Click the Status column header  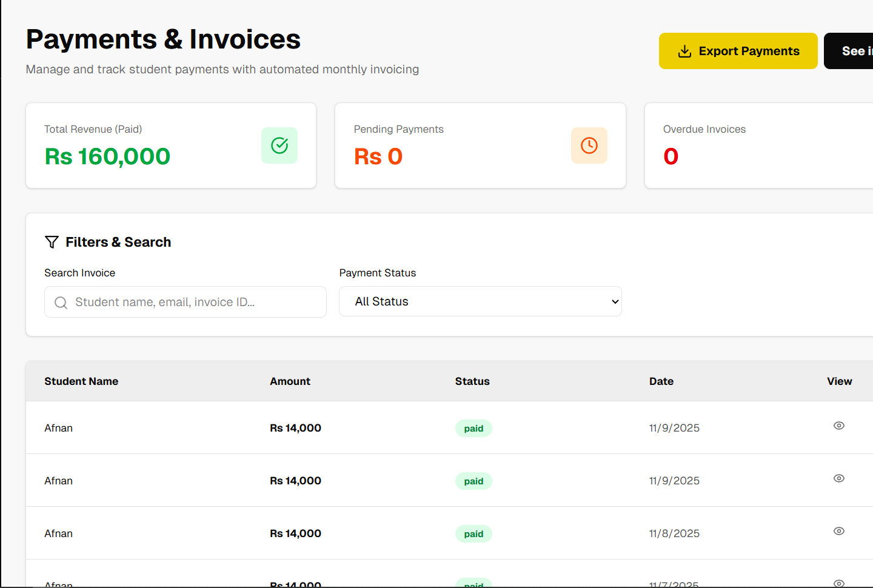pyautogui.click(x=472, y=381)
